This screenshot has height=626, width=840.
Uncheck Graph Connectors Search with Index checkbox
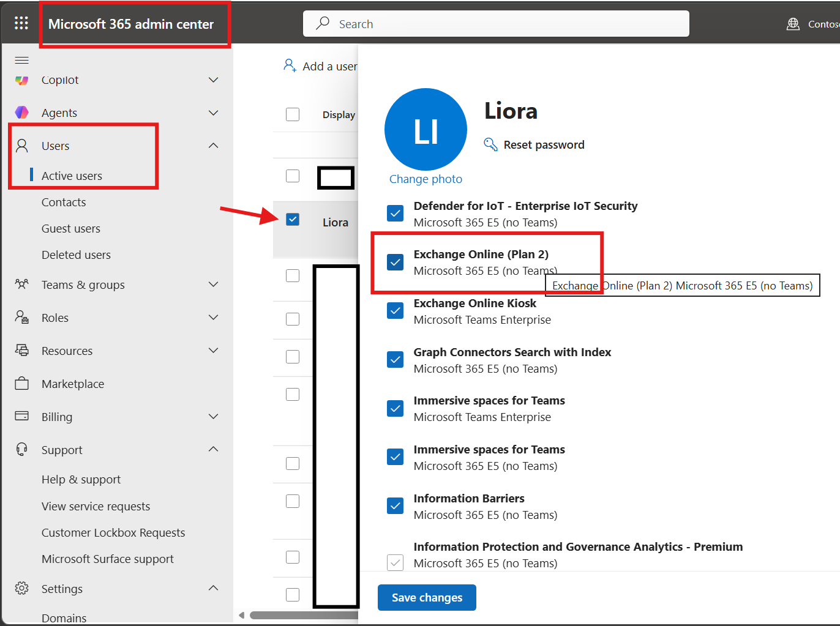pos(396,360)
